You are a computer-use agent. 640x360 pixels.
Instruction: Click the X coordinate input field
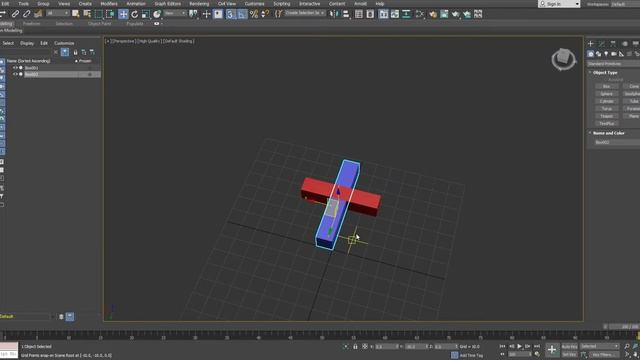[386, 347]
